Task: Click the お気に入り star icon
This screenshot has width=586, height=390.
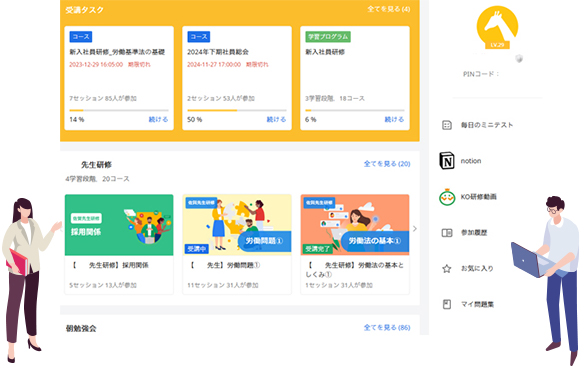Action: (447, 269)
